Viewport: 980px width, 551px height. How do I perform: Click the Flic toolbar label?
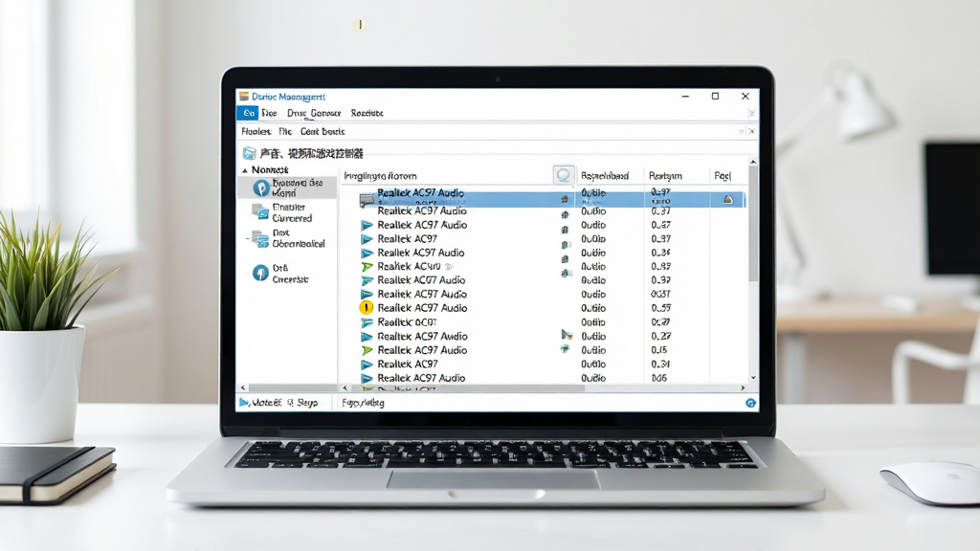click(285, 132)
